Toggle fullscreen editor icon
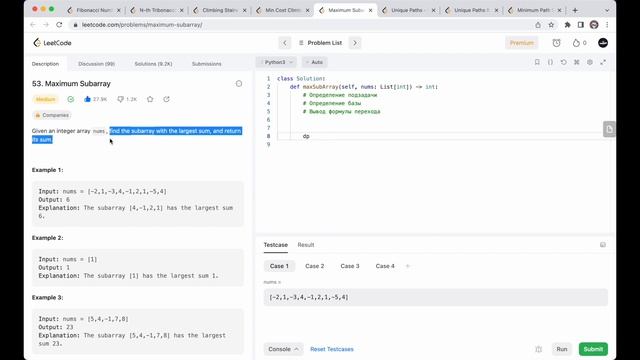The width and height of the screenshot is (640, 360). tap(603, 62)
